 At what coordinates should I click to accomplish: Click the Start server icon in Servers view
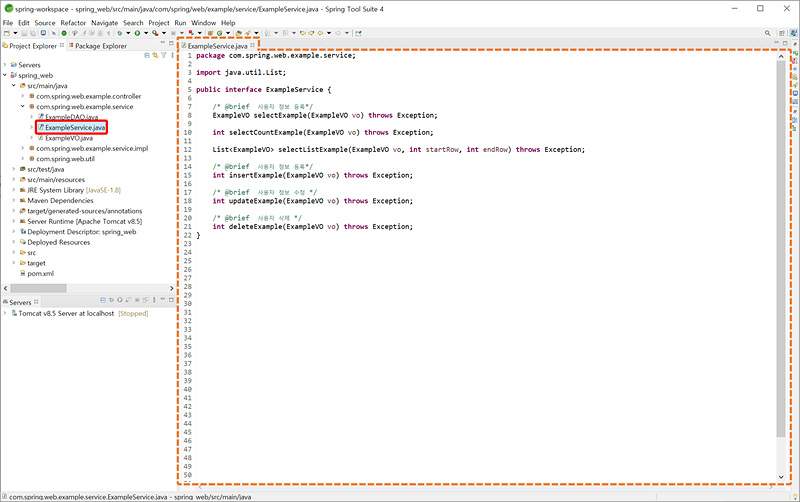(x=120, y=300)
